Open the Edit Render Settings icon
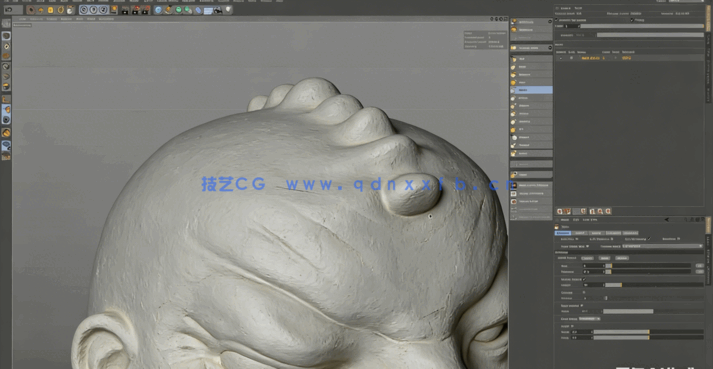The image size is (713, 369). point(146,10)
